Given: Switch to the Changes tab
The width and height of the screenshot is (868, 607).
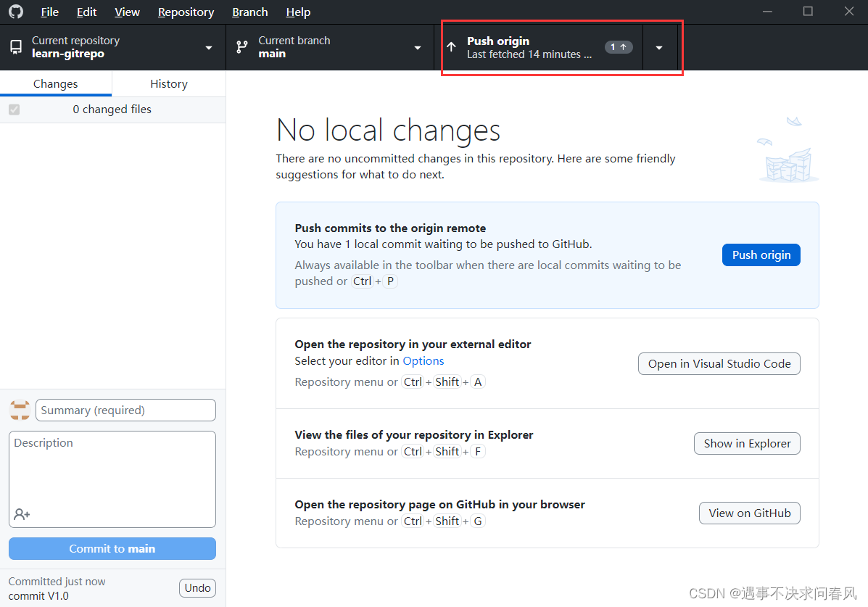Looking at the screenshot, I should coord(56,83).
